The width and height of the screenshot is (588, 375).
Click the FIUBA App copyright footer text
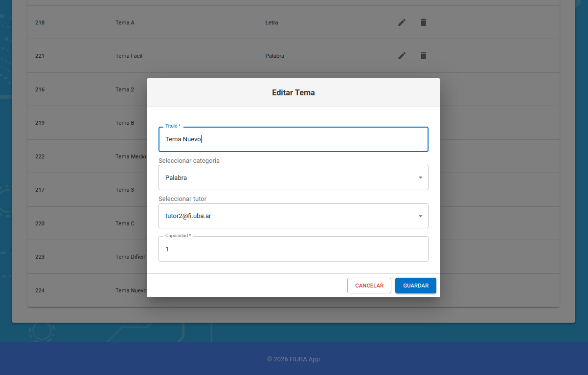click(294, 359)
